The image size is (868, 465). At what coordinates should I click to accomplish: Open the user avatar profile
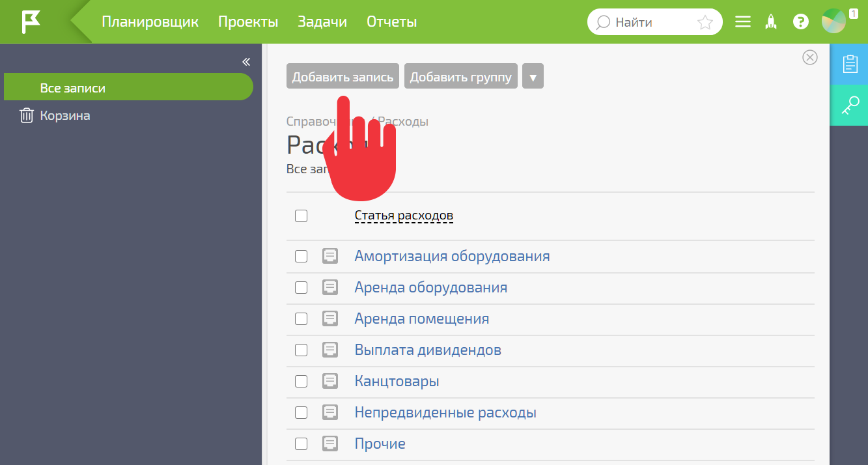click(x=834, y=21)
